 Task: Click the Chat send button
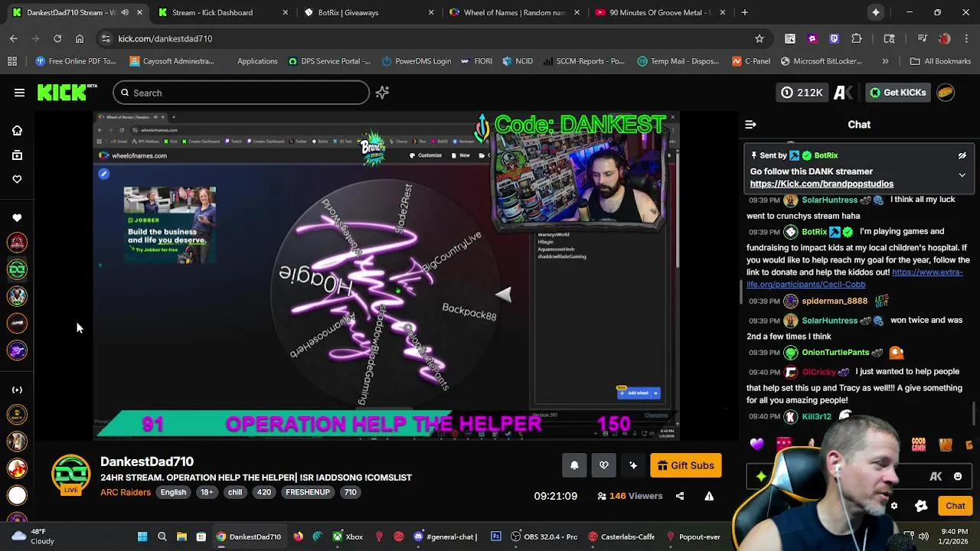pos(955,506)
